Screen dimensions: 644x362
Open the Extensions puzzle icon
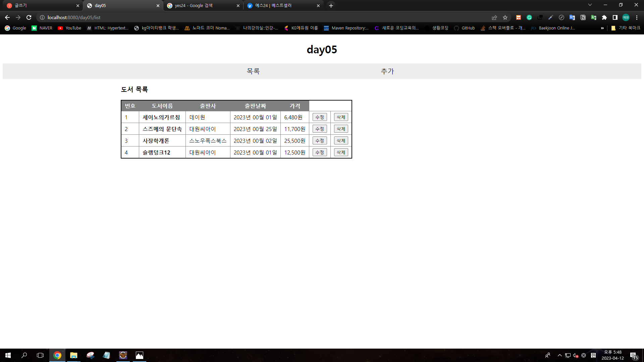click(x=604, y=17)
